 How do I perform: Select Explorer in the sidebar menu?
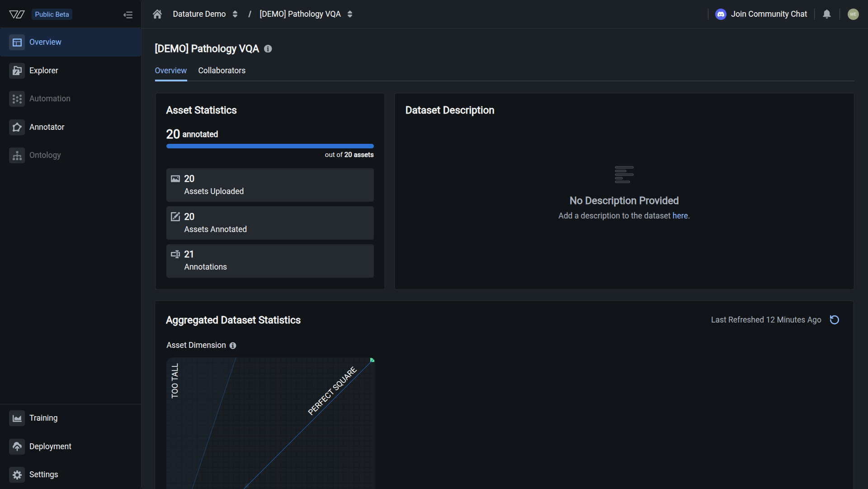coord(71,71)
